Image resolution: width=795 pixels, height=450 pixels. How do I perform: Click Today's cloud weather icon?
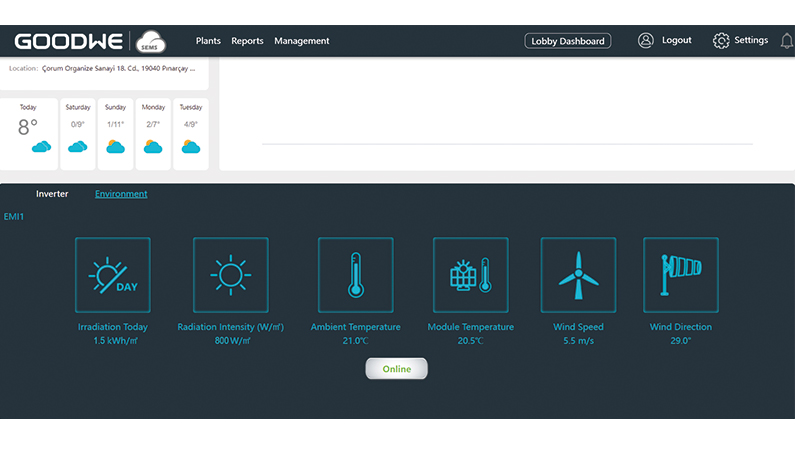pos(41,147)
